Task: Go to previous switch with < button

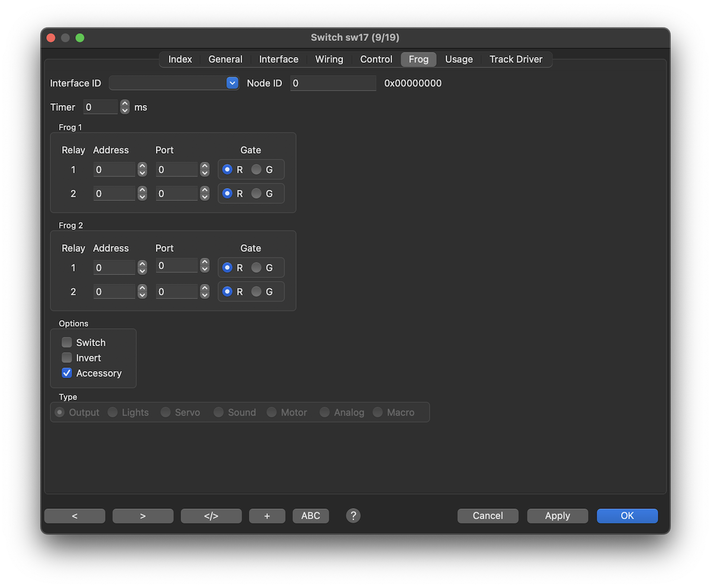Action: pos(75,516)
